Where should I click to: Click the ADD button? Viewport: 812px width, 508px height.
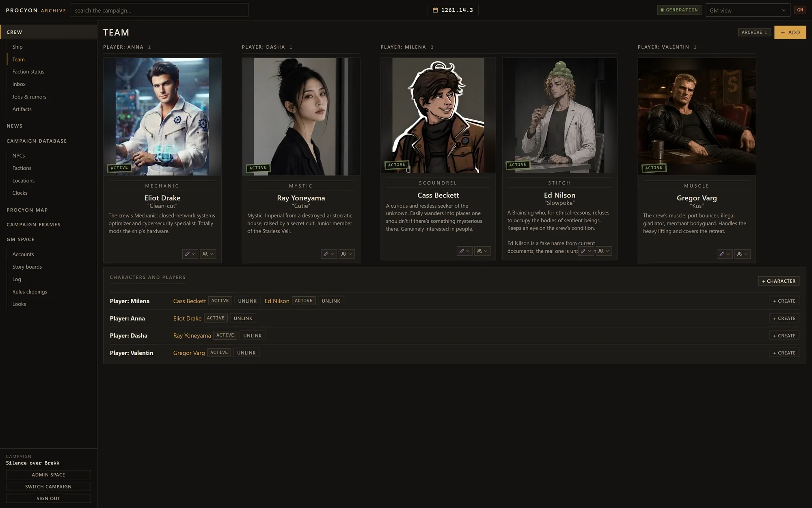tap(790, 33)
